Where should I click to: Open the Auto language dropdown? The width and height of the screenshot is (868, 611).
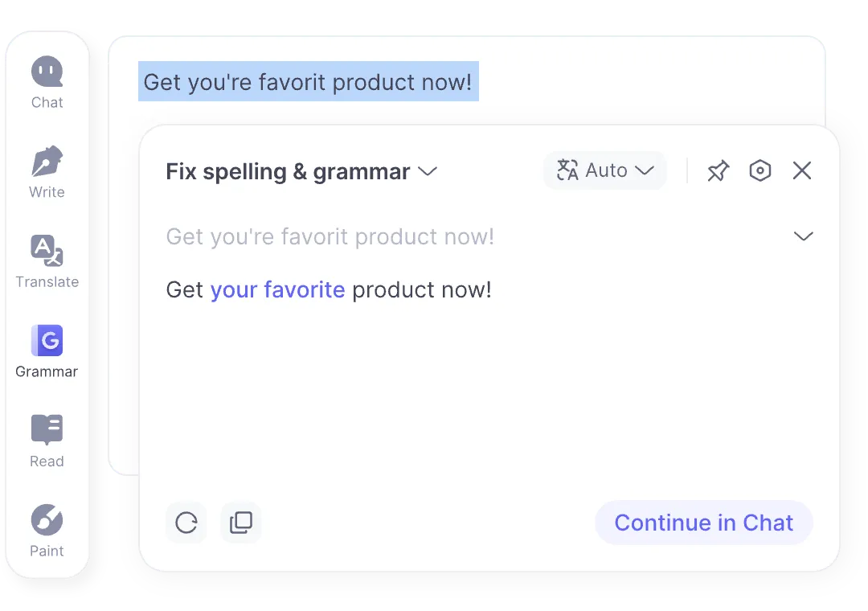(605, 170)
